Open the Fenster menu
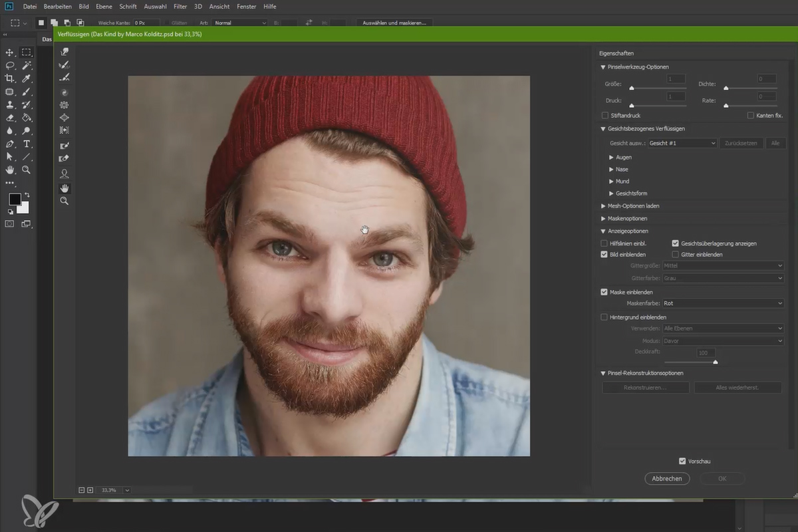This screenshot has width=798, height=532. coord(246,6)
